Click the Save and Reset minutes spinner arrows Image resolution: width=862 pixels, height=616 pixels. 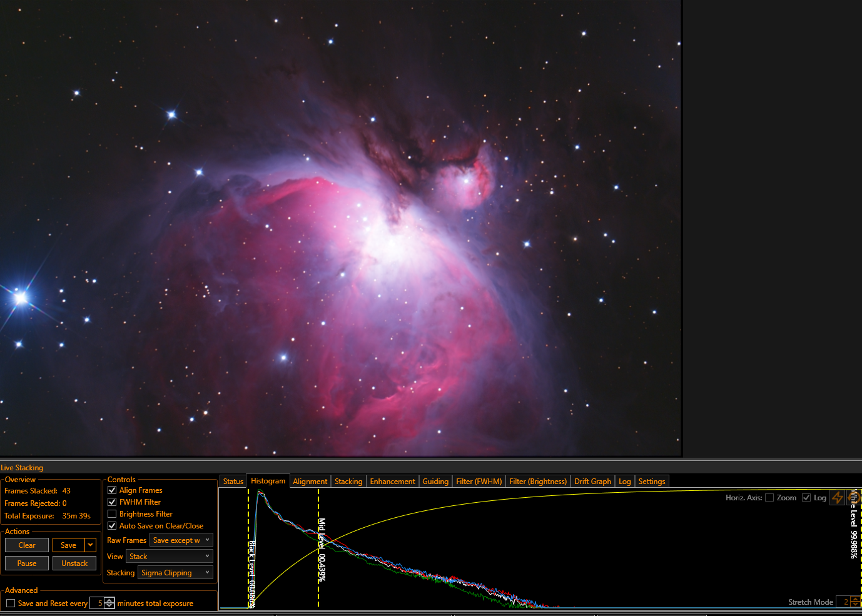point(109,603)
